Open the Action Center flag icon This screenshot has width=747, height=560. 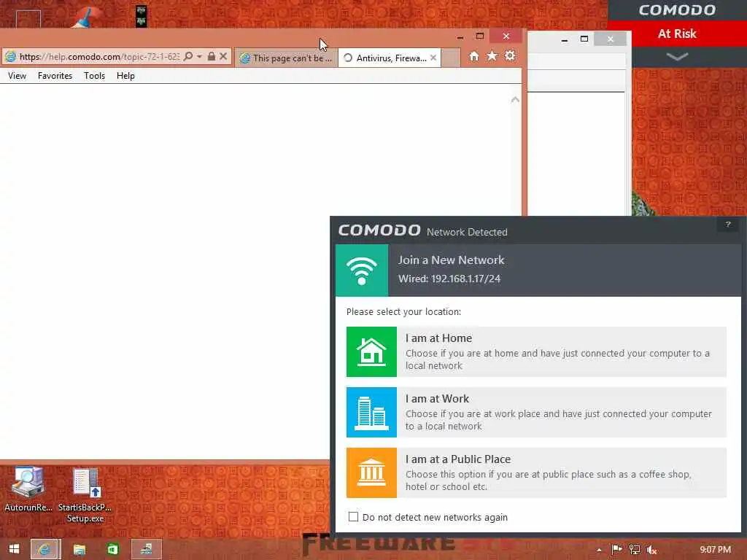[617, 550]
